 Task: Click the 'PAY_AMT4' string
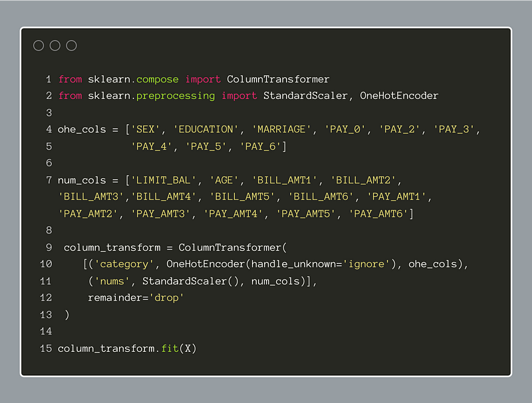[x=233, y=213]
